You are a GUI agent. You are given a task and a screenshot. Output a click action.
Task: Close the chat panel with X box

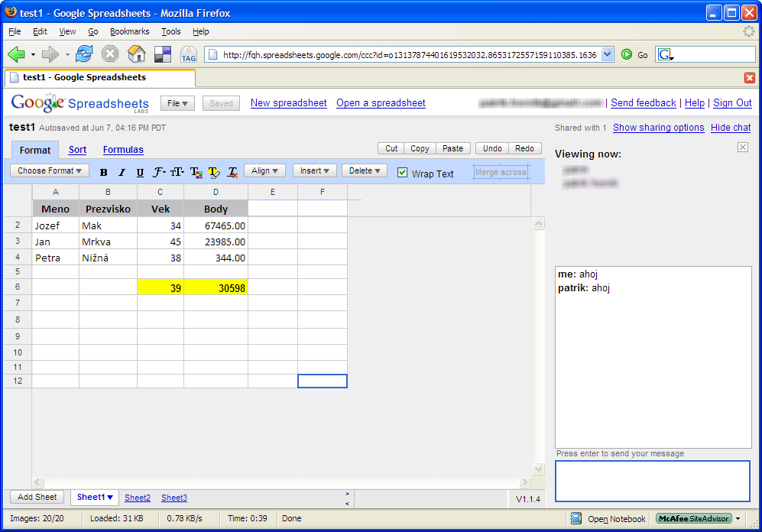[743, 148]
